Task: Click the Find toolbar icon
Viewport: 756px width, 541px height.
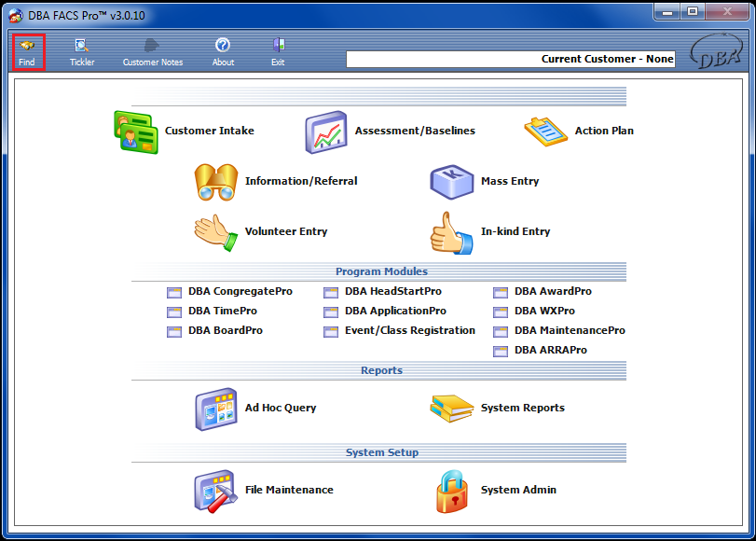Action: tap(26, 46)
